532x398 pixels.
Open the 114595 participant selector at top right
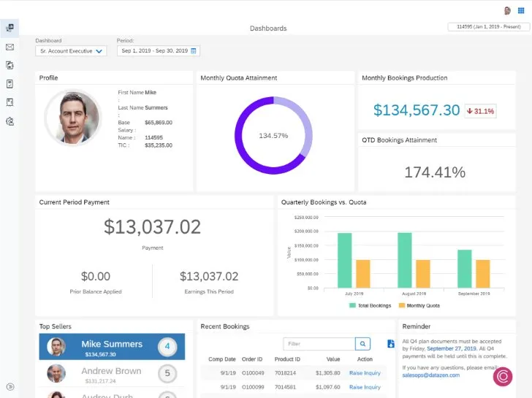pyautogui.click(x=487, y=27)
